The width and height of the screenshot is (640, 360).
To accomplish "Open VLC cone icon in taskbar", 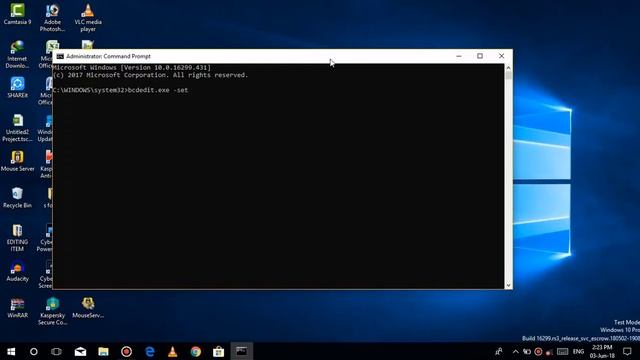I will (x=173, y=351).
